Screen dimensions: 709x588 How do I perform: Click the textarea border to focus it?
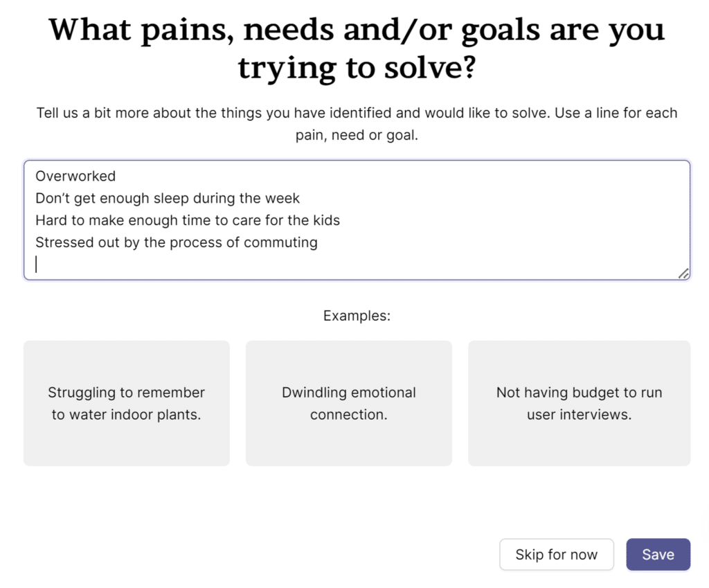coord(356,160)
